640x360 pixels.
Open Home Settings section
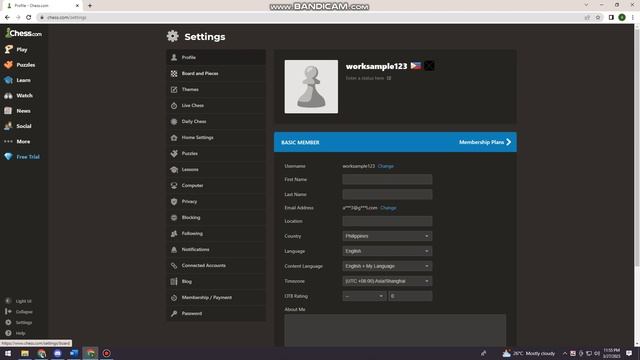[x=216, y=138]
